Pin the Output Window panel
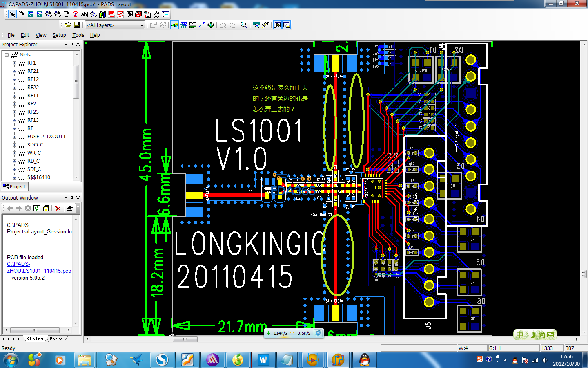The image size is (588, 368). pos(72,198)
